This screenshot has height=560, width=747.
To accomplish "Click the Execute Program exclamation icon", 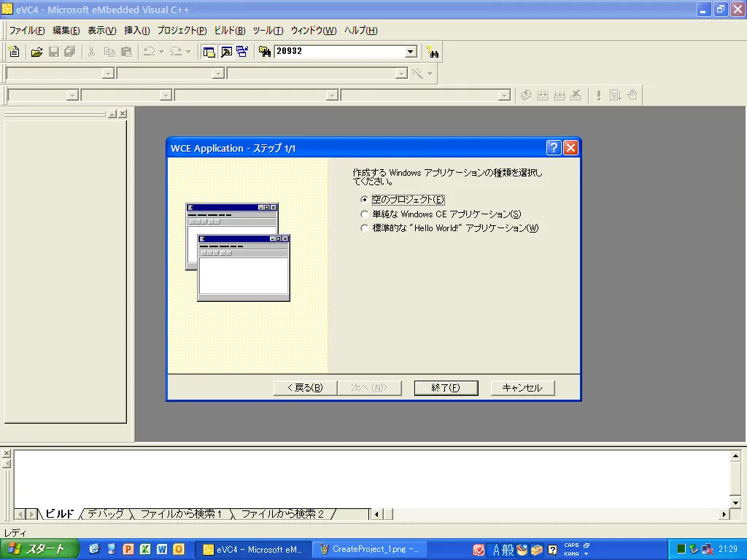I will 599,96.
